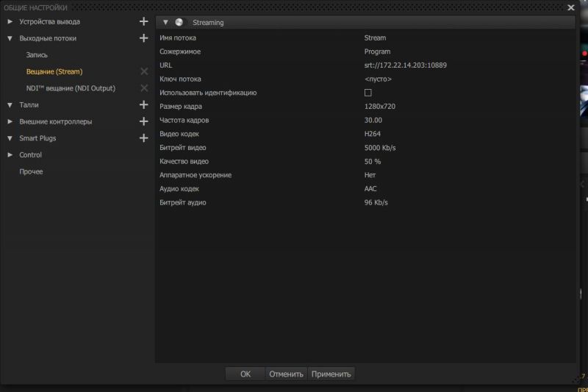Add a Талли item with plus icon
This screenshot has width=588, height=392.
click(x=143, y=104)
